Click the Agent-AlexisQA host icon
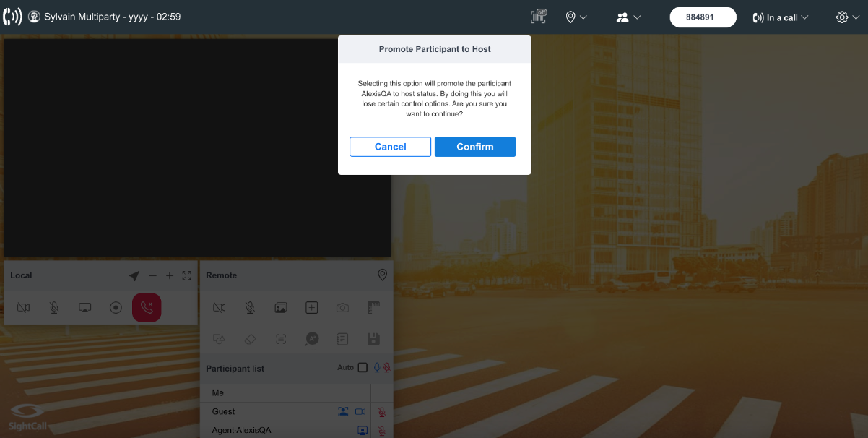868x438 pixels. click(363, 430)
